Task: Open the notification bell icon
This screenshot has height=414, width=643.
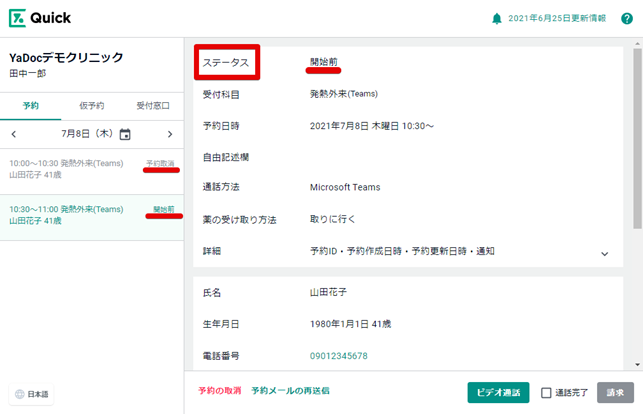Action: point(497,18)
